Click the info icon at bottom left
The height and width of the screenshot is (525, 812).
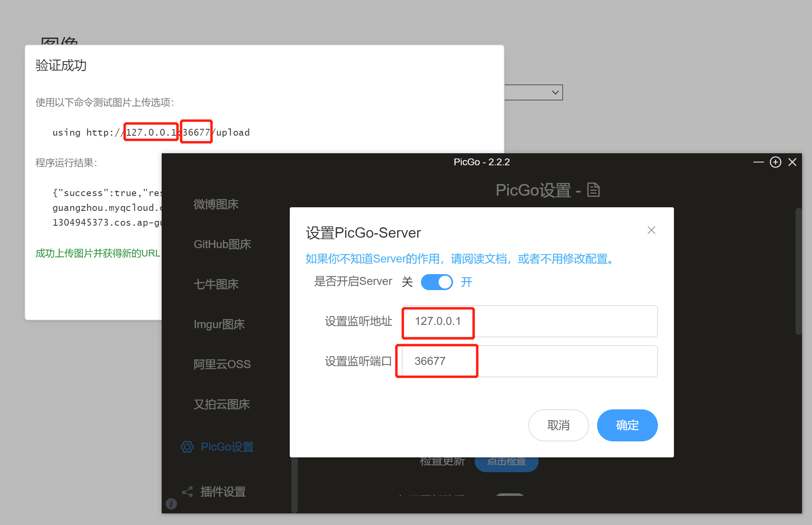click(171, 504)
